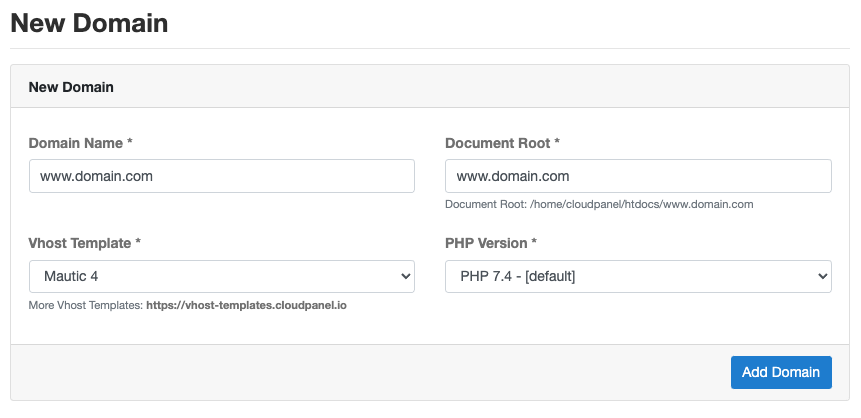Focus the Document Root text box
Screen dimensions: 861x418
click(x=638, y=176)
